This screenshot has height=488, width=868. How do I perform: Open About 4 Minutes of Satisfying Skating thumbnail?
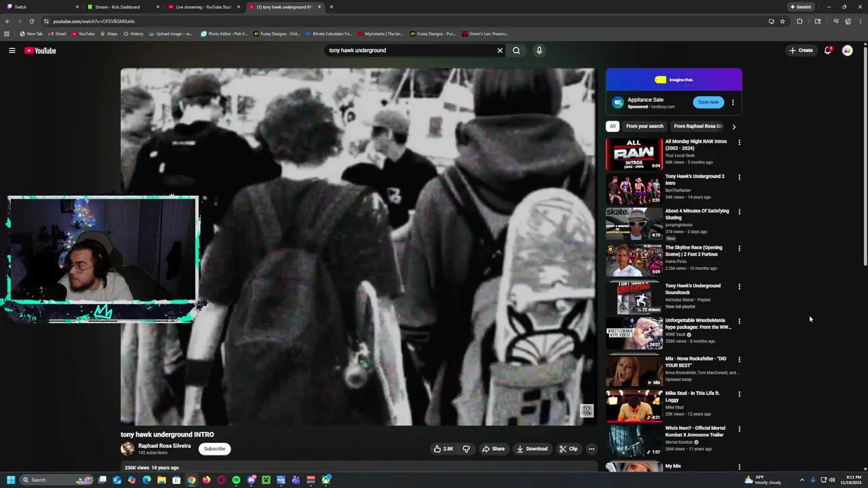point(634,224)
